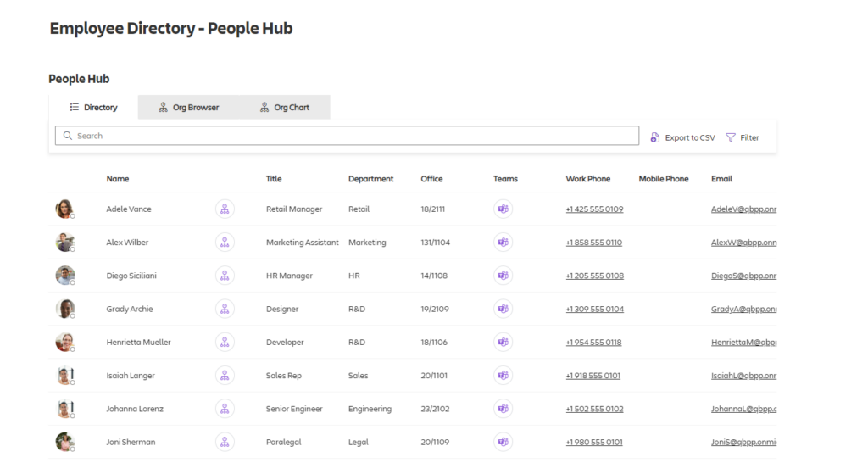Start Teams chat with Adele Vance
Viewport: 868px width, 463px height.
click(x=504, y=209)
